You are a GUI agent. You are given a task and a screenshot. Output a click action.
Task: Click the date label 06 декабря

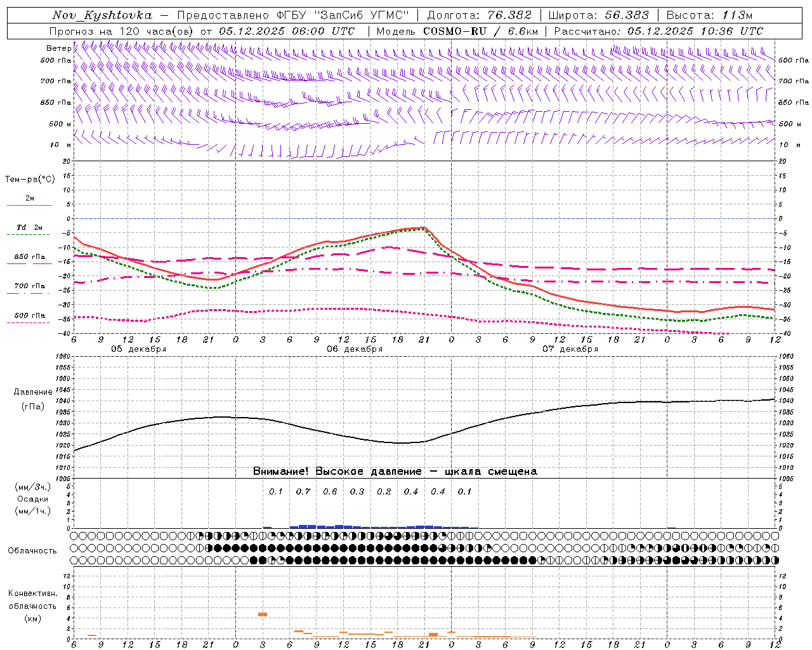pyautogui.click(x=355, y=349)
